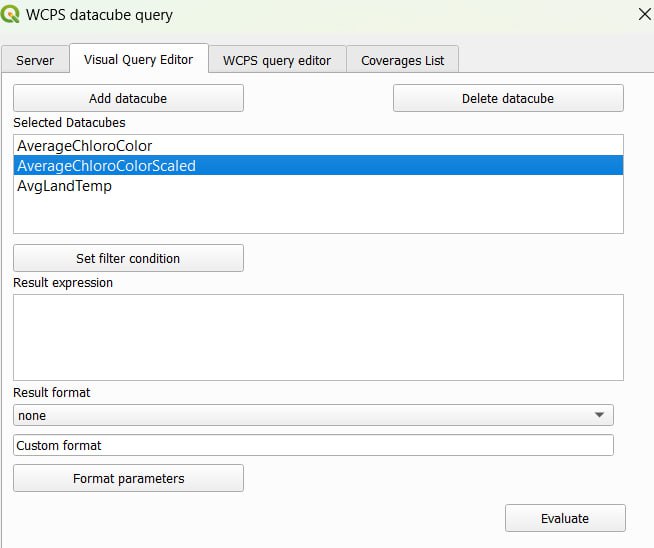Click the QGIS logo in title bar
Viewport: 654px width, 548px height.
click(12, 15)
